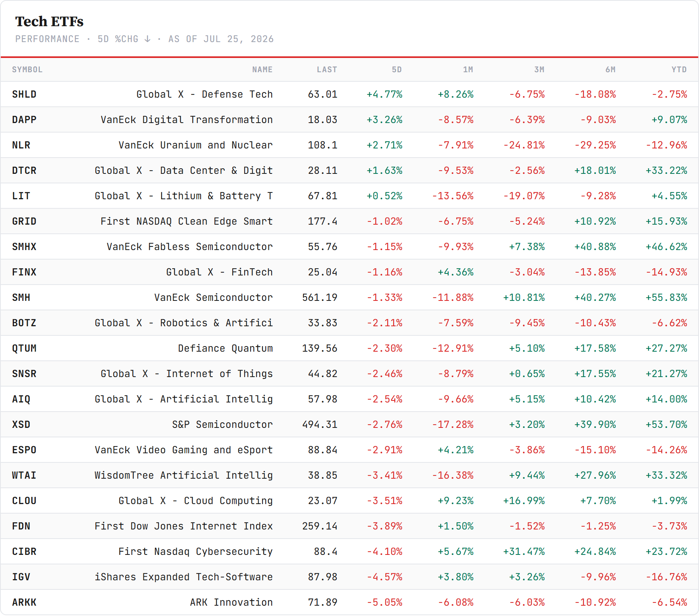
Task: Sort by the 6M column header
Action: point(610,69)
